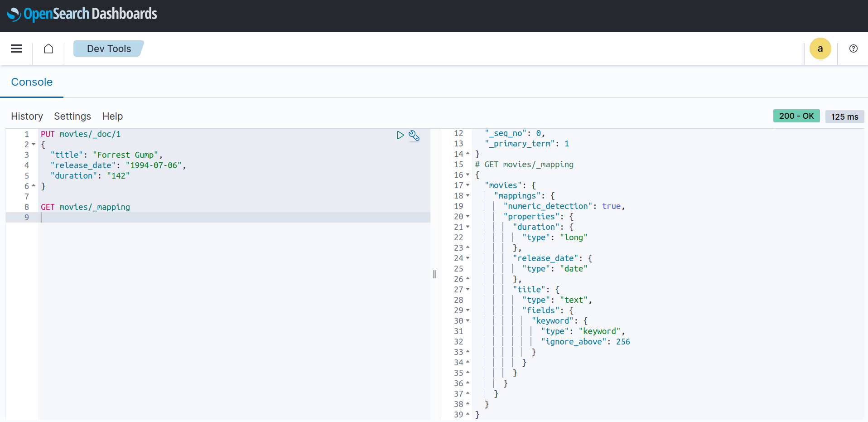Screen dimensions: 868x422
Task: Collapse the "release_date" block at line 24
Action: point(468,258)
